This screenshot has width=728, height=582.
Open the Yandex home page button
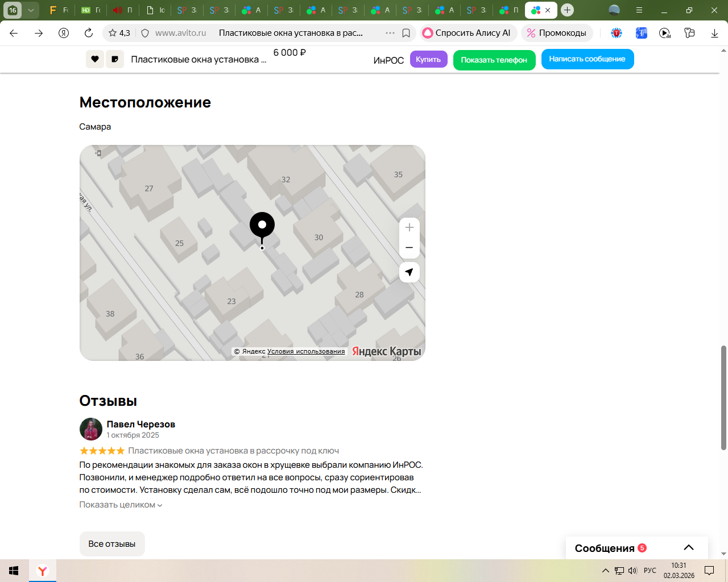pyautogui.click(x=64, y=33)
